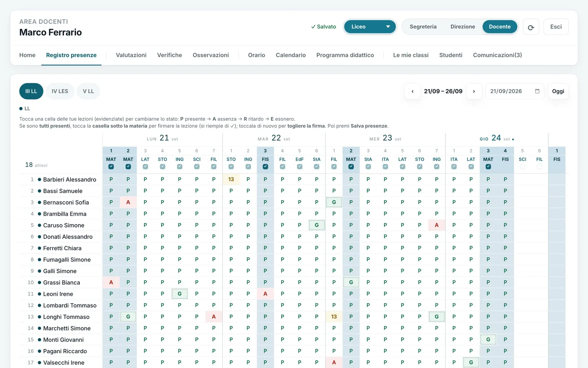Check the empty Thursday hour 5 SCI checkbox
This screenshot has height=368, width=588.
tap(522, 167)
